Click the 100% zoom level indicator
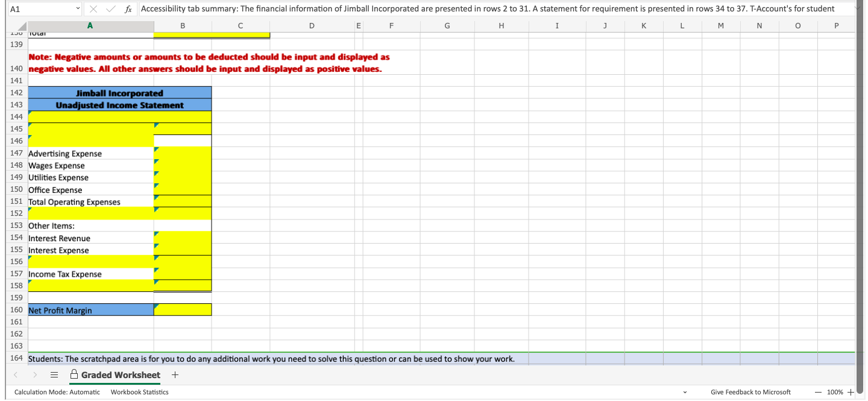The width and height of the screenshot is (868, 401). [837, 392]
